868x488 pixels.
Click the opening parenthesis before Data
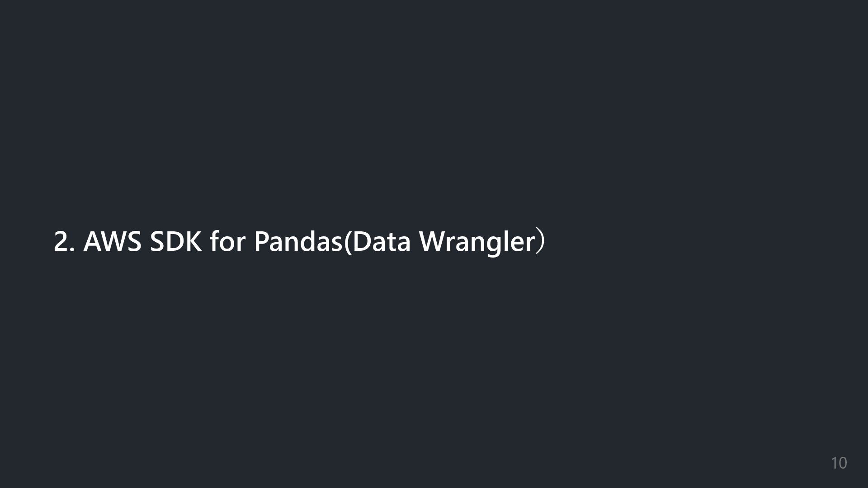tap(348, 243)
